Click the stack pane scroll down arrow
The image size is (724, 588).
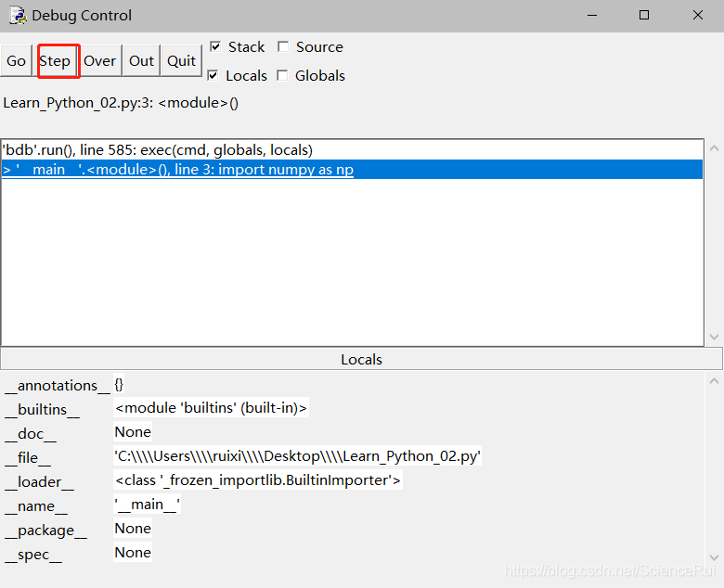coord(715,337)
